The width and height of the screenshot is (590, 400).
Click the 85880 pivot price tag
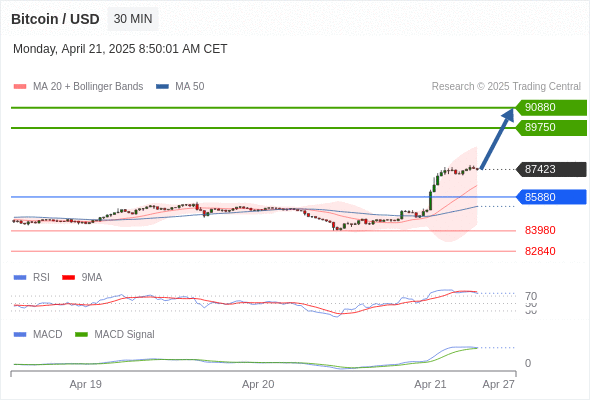click(x=551, y=197)
